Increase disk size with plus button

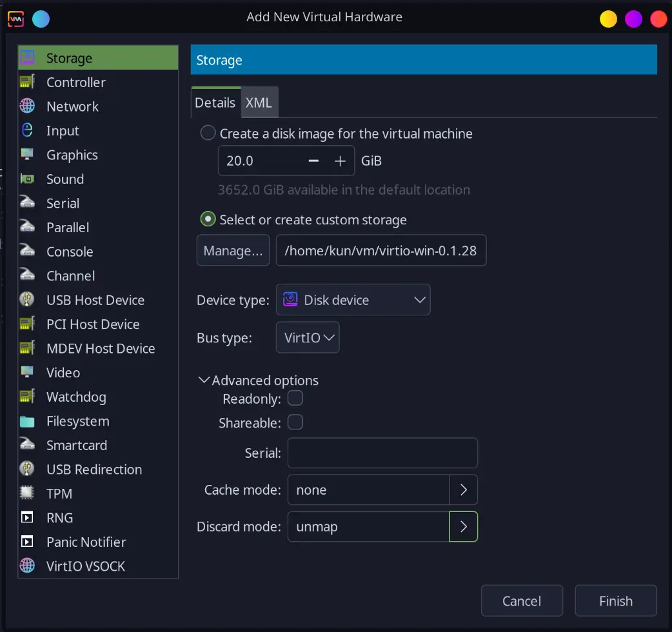coord(341,161)
